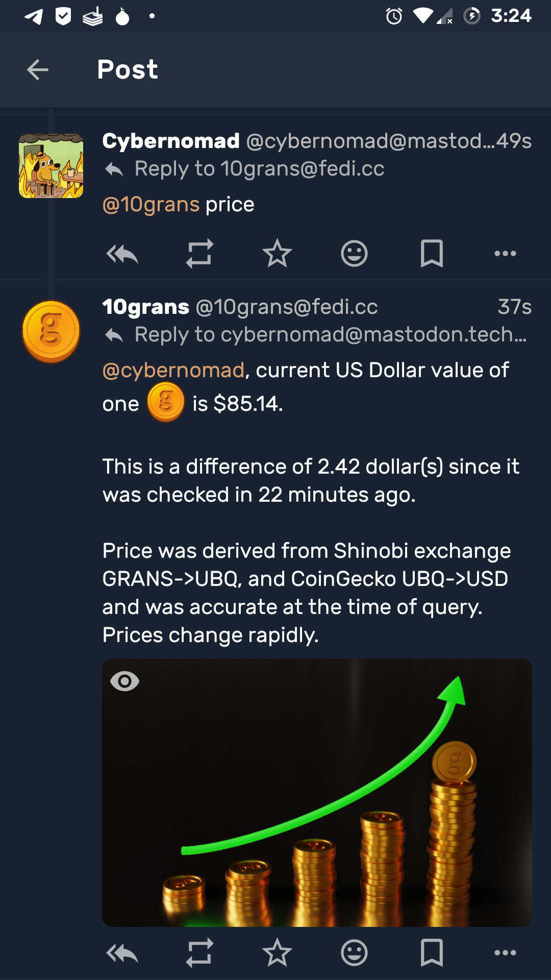This screenshot has height=980, width=551.
Task: Add emoji reaction to Cybernomad's post
Action: (354, 253)
